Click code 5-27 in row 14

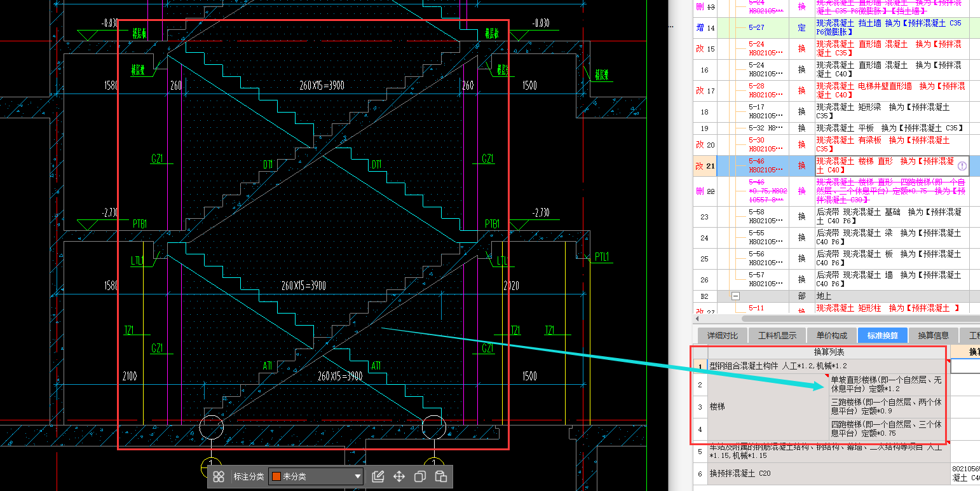756,28
